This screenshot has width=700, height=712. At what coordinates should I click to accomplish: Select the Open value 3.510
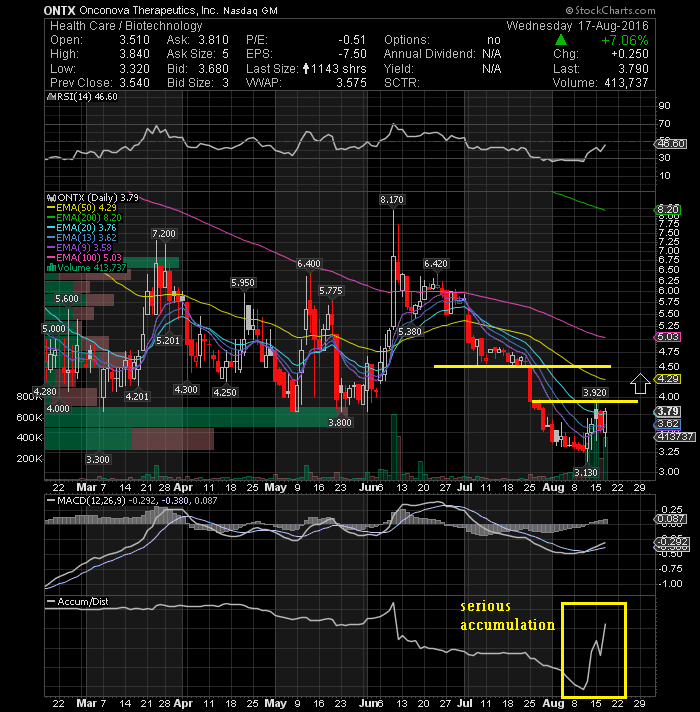pos(134,40)
